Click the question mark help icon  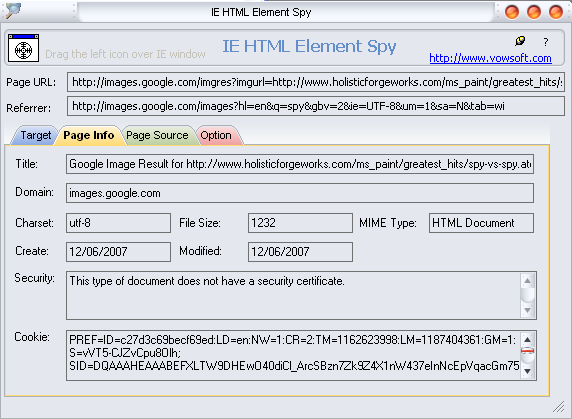[545, 42]
